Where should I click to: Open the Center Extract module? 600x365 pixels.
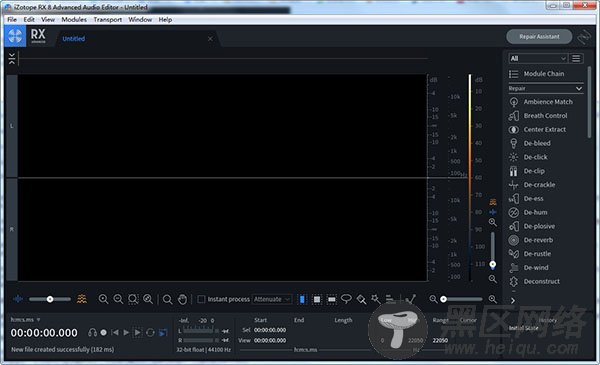pyautogui.click(x=537, y=129)
